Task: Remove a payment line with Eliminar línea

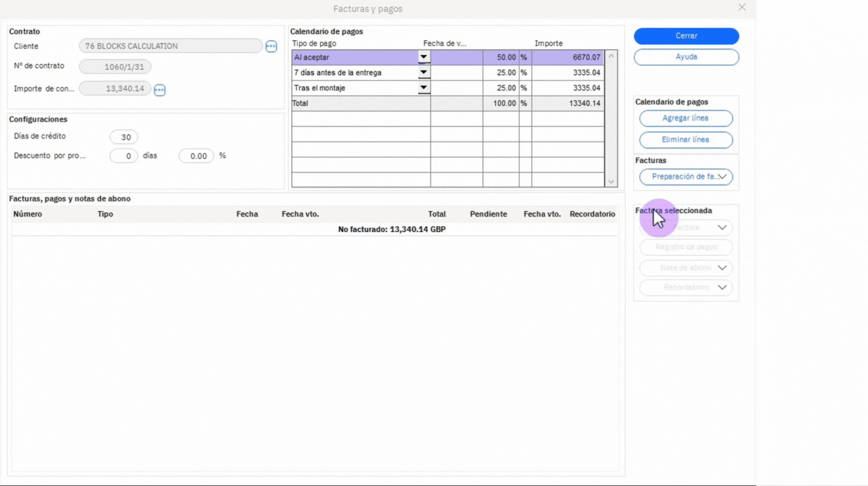Action: coord(685,139)
